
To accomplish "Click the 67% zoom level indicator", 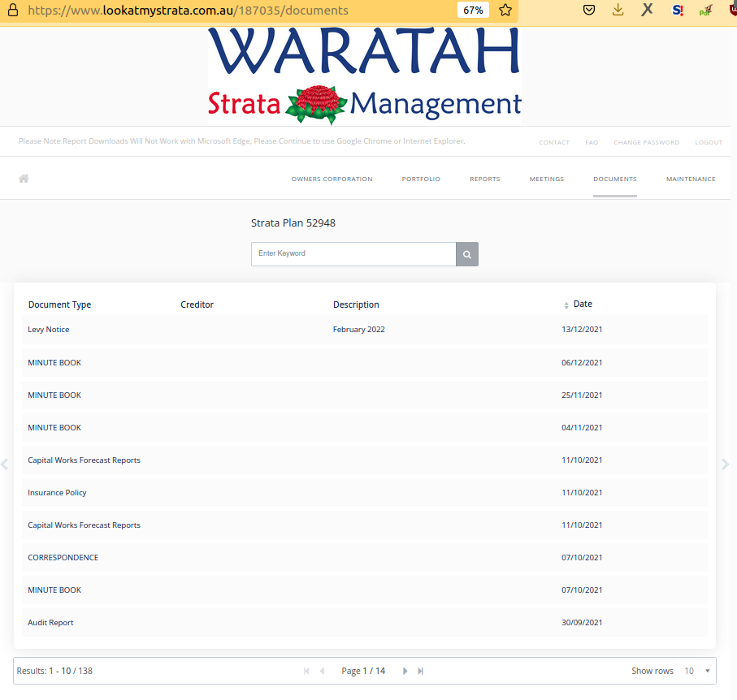I will coord(473,11).
